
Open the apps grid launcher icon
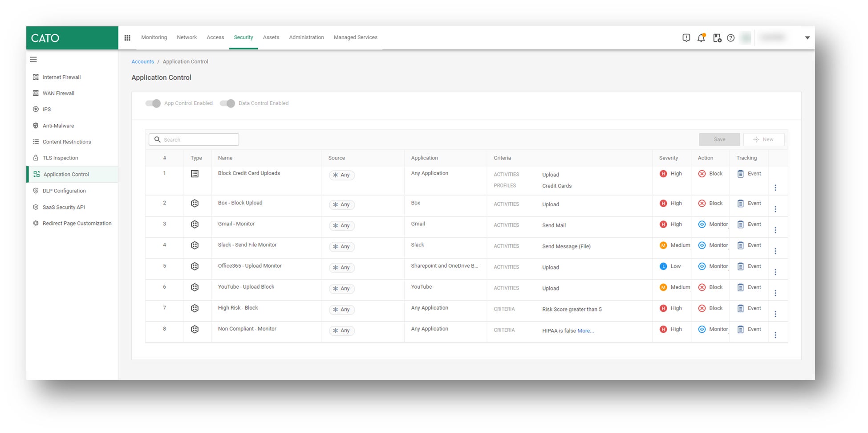coord(127,38)
